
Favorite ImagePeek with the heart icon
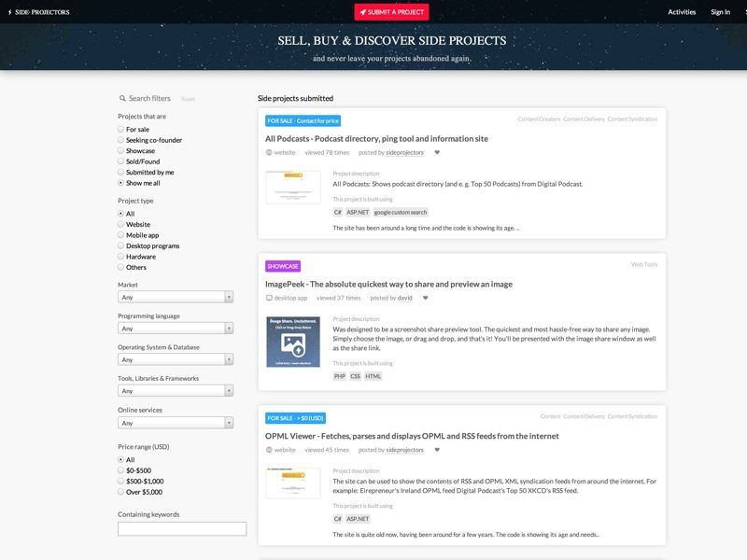pyautogui.click(x=426, y=298)
